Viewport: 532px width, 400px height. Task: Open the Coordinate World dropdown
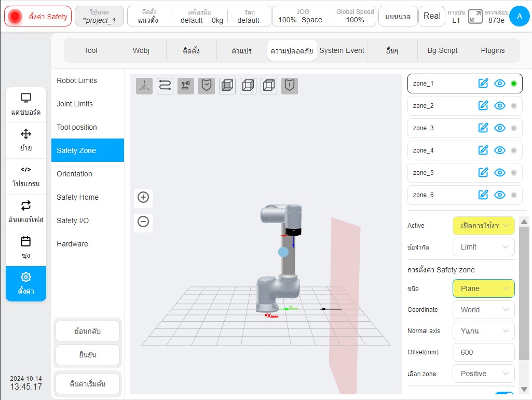[x=484, y=310]
